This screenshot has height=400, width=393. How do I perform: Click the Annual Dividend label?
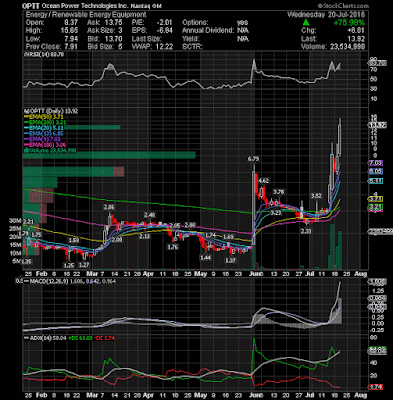pyautogui.click(x=208, y=30)
